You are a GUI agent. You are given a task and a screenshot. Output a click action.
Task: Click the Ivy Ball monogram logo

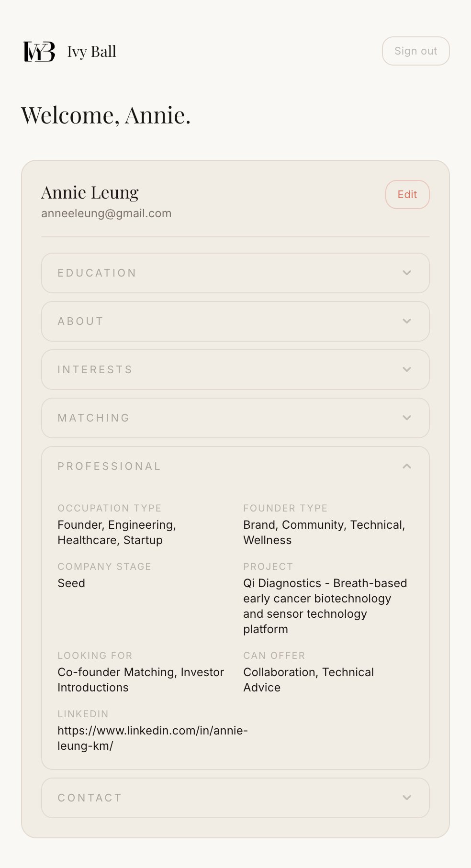click(39, 51)
